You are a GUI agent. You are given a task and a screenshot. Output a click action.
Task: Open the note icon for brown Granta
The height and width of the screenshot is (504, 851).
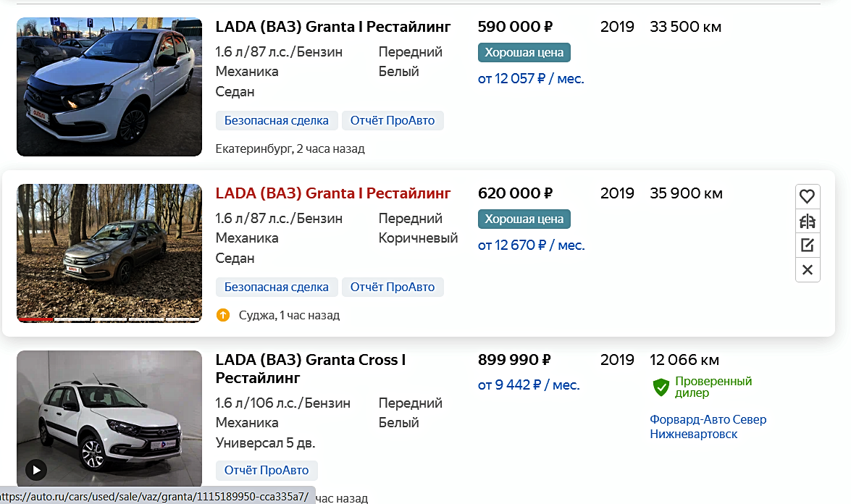point(808,245)
